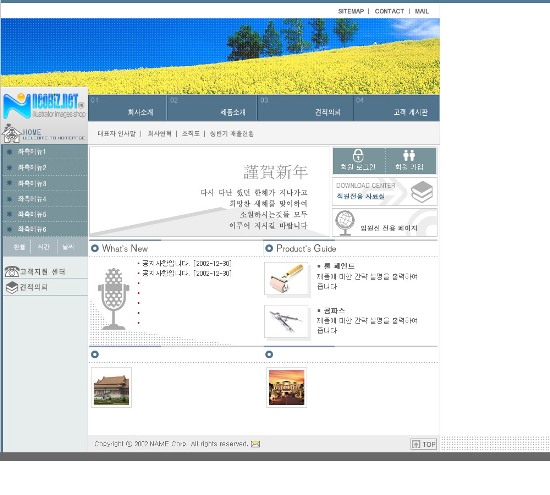Click the globe icon for executives page

pyautogui.click(x=345, y=222)
